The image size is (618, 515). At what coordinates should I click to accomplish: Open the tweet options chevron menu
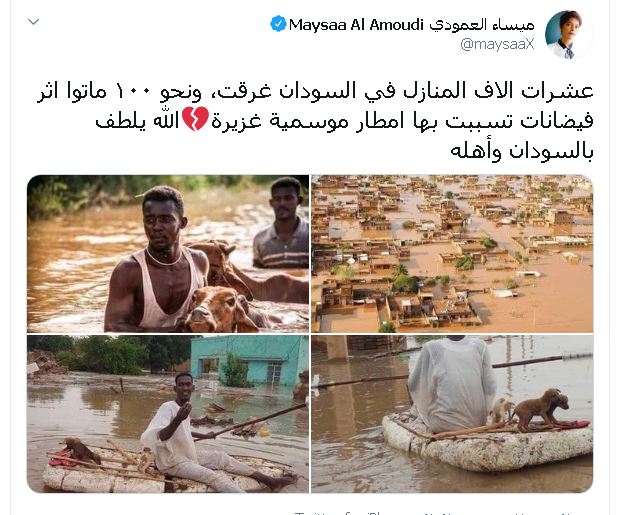[34, 22]
